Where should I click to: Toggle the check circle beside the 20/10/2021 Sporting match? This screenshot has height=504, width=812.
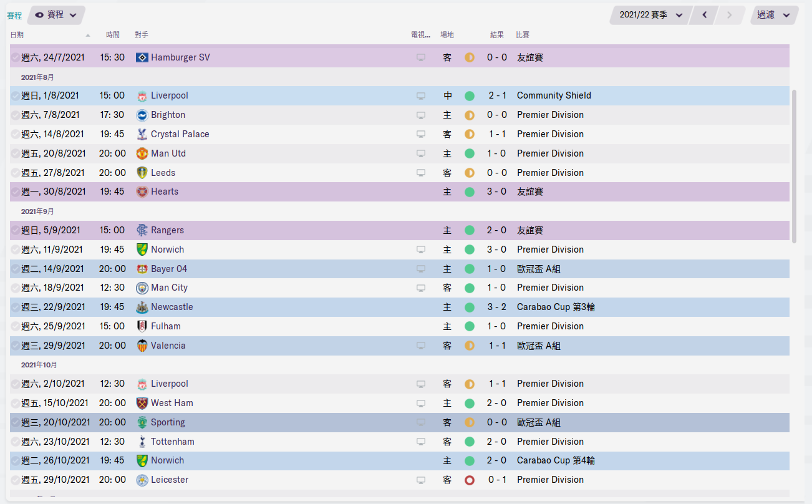[16, 423]
